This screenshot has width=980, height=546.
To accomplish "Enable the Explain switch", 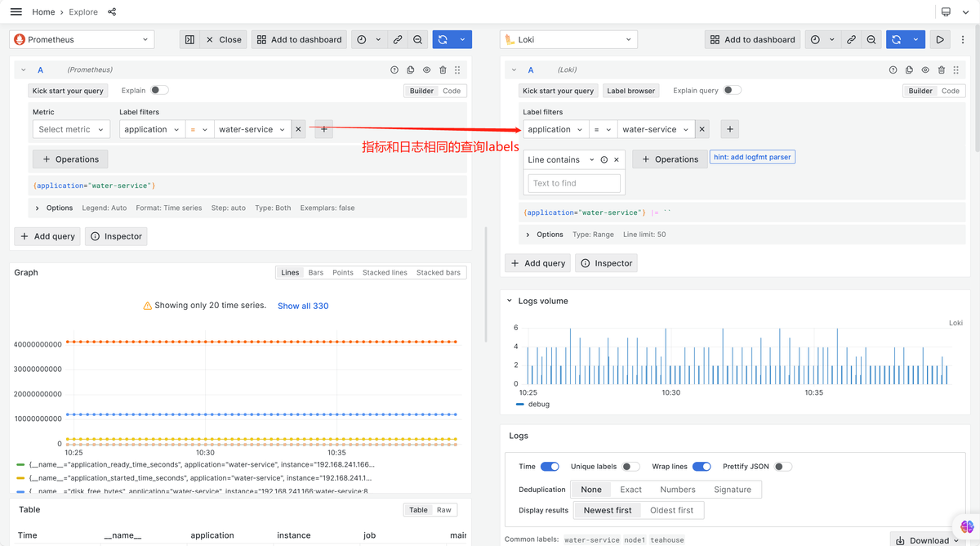I will (159, 91).
